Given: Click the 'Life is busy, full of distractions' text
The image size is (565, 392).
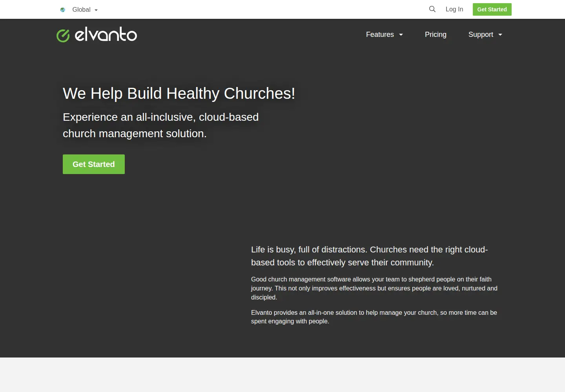Looking at the screenshot, I should tap(369, 256).
